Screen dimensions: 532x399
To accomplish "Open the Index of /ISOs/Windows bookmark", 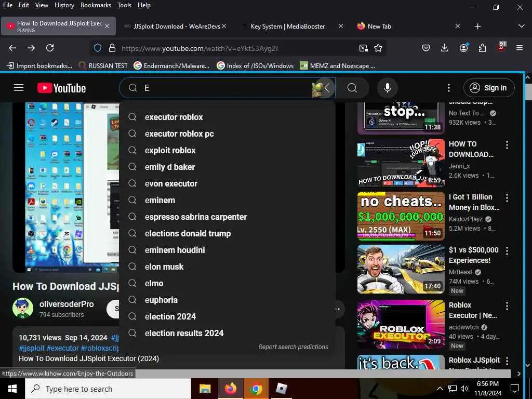I will [255, 66].
